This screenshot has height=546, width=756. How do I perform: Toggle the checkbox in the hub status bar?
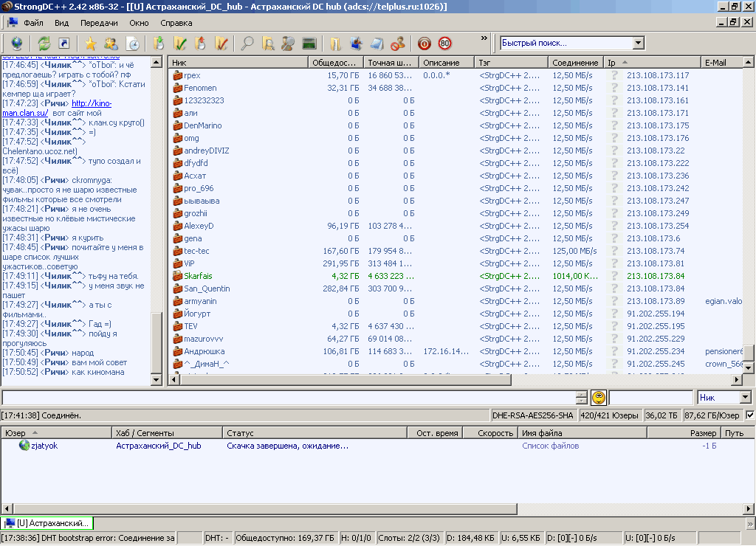pos(750,415)
